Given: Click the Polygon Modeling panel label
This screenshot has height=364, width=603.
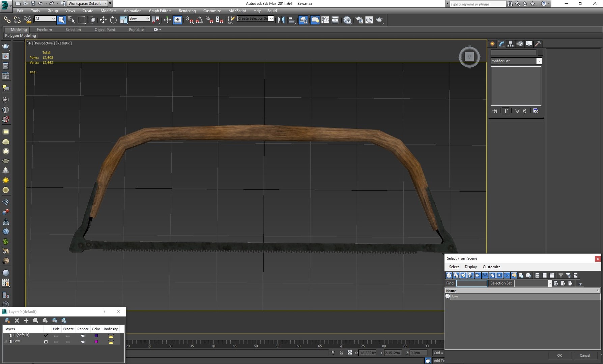Looking at the screenshot, I should (x=21, y=35).
